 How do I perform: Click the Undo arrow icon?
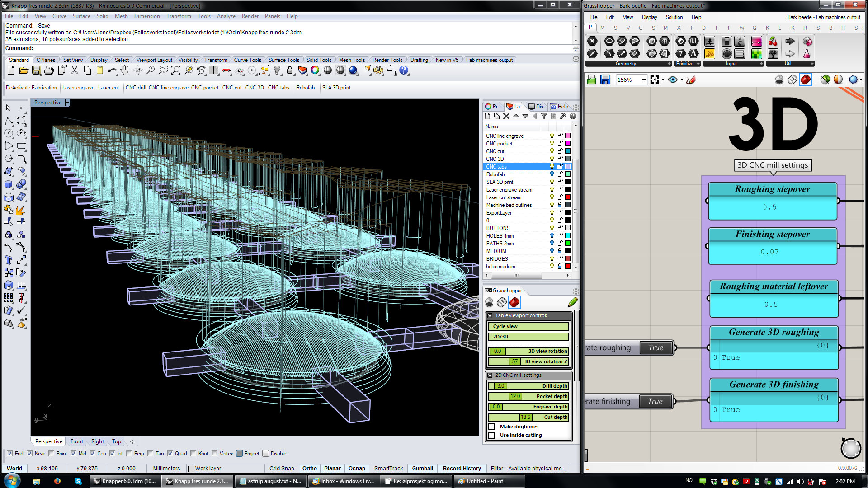(112, 70)
